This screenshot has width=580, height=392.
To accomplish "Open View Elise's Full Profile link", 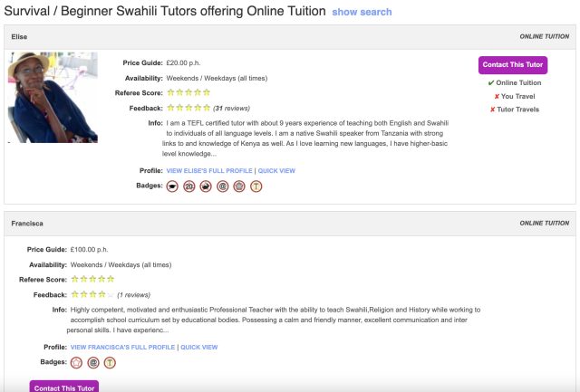I will click(209, 171).
